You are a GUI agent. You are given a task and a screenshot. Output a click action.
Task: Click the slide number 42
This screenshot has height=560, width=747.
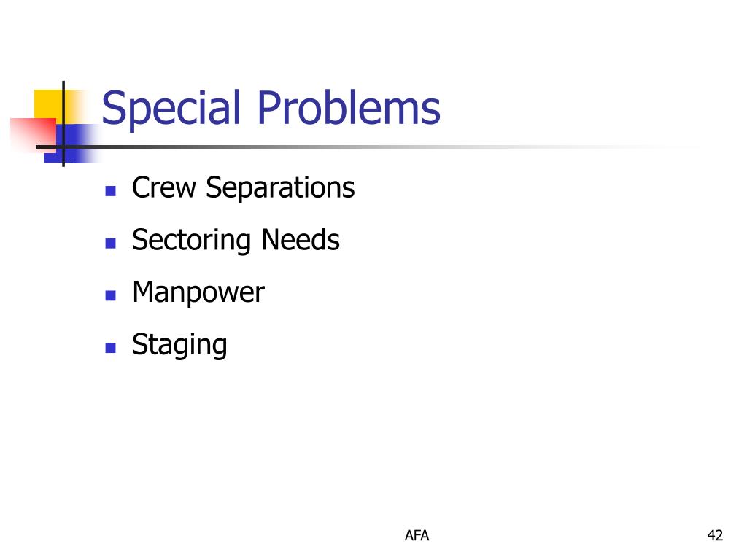[x=715, y=536]
